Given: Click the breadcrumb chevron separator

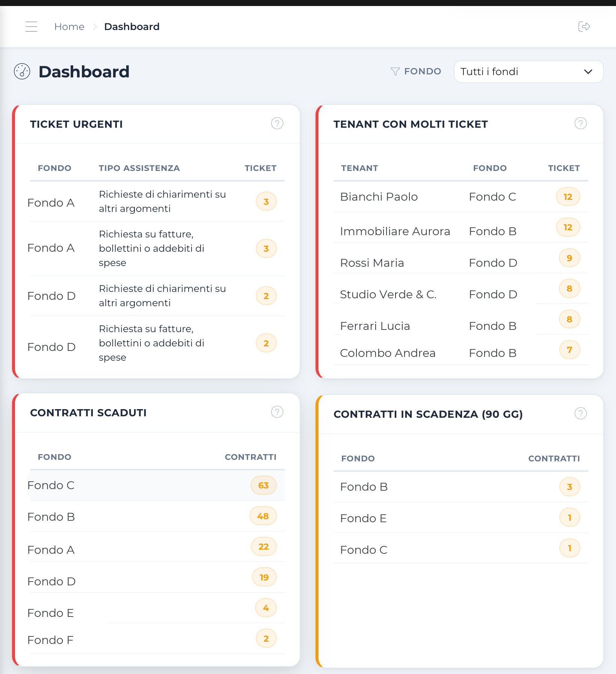Looking at the screenshot, I should (95, 27).
